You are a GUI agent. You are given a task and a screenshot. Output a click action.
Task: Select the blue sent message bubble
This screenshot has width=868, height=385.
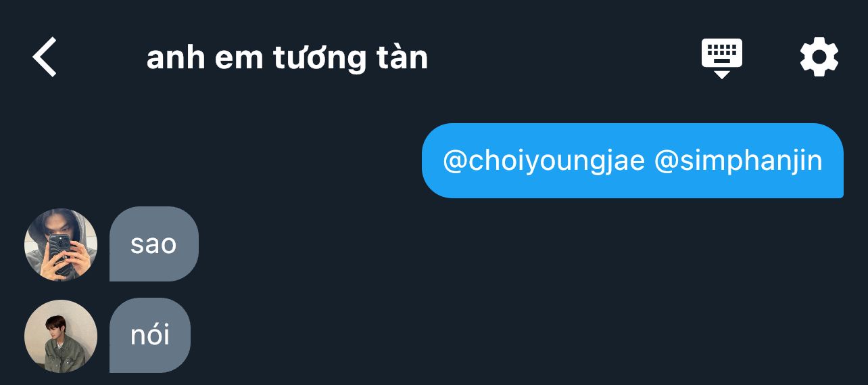pyautogui.click(x=633, y=161)
